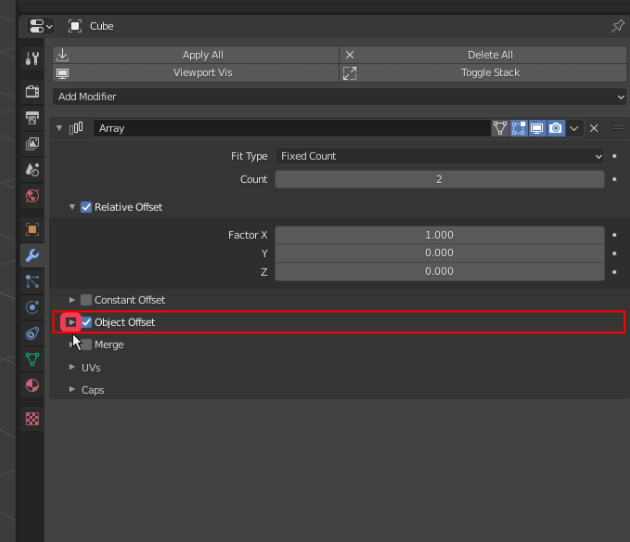Image resolution: width=630 pixels, height=542 pixels.
Task: Click the animate dot next to Z factor
Action: (614, 272)
